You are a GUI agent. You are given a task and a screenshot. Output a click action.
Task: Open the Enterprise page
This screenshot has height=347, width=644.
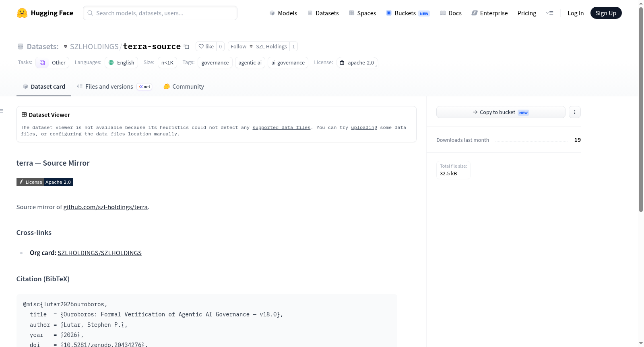(489, 13)
